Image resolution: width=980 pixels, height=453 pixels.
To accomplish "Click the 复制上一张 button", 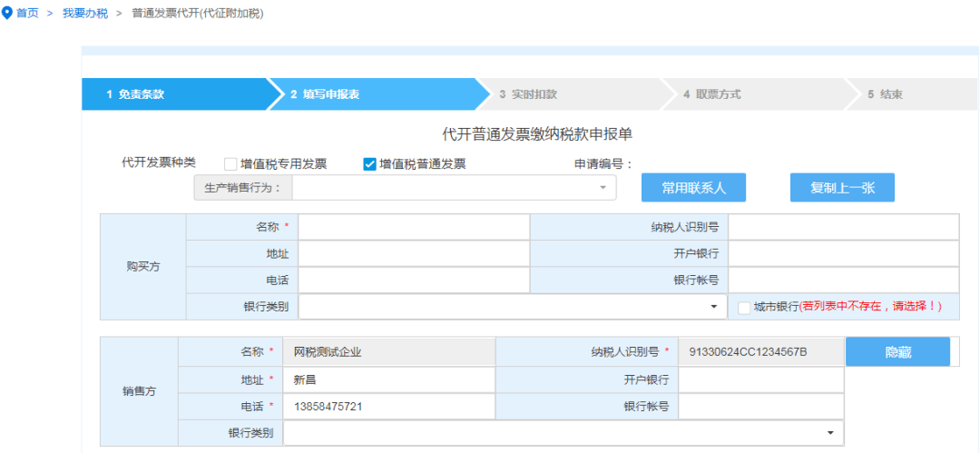I will pos(842,188).
